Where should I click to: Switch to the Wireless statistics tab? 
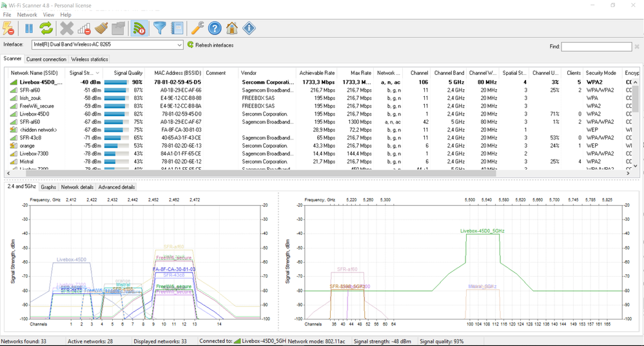(x=90, y=59)
